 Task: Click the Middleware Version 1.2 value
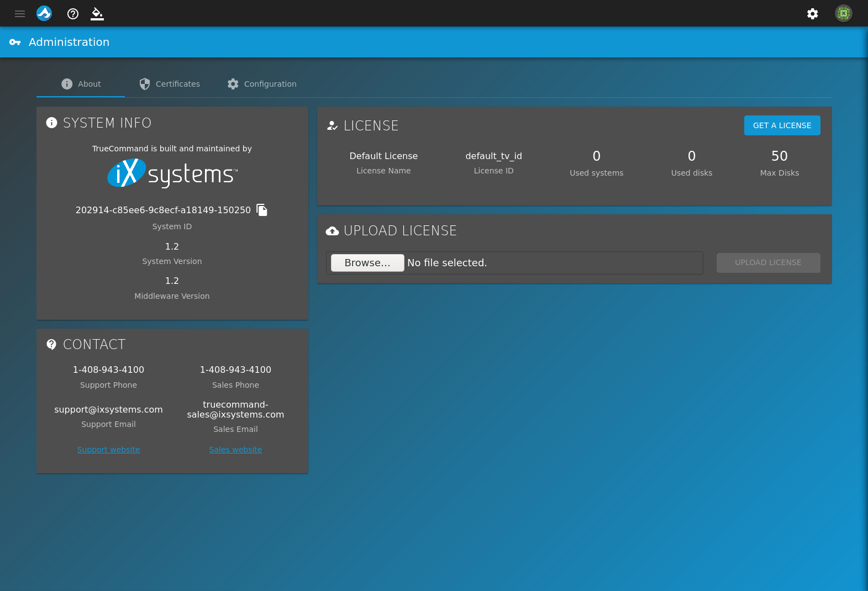pos(172,281)
